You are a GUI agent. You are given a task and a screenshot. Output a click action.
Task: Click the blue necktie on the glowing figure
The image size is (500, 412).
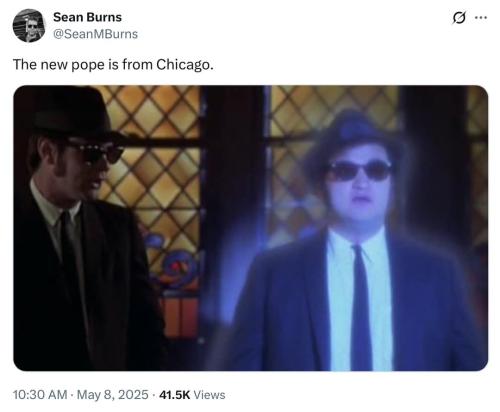point(360,308)
